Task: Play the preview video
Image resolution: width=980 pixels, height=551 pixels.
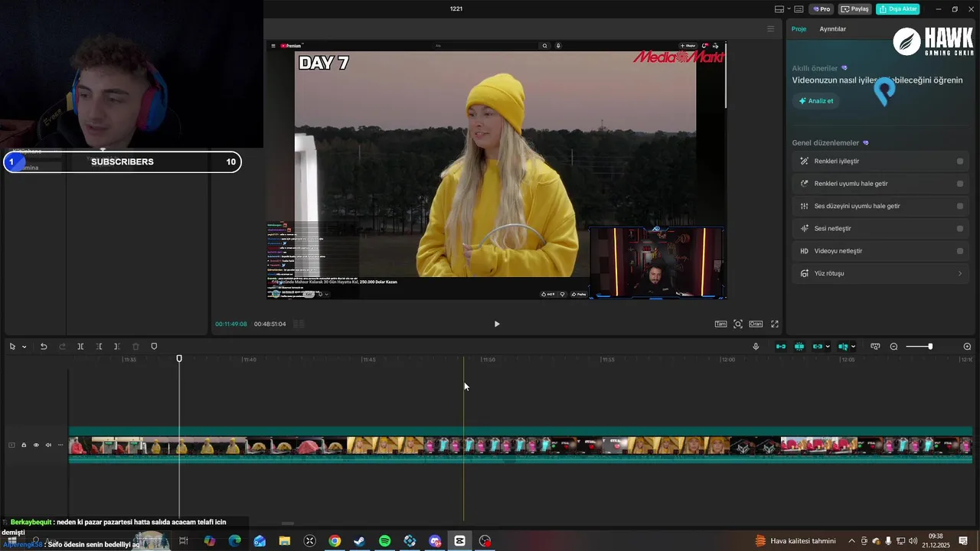Action: [x=497, y=324]
